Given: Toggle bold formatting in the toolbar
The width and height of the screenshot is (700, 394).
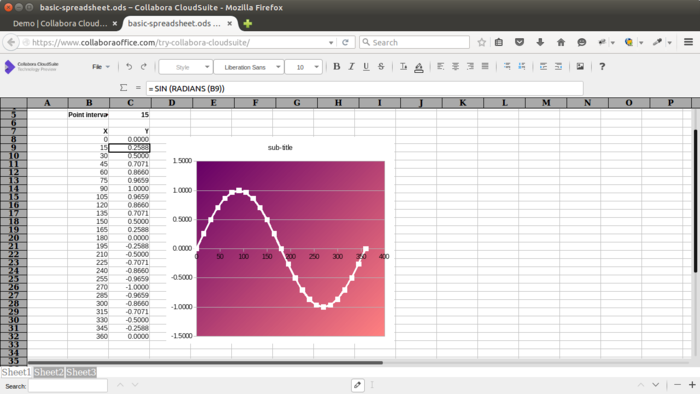Looking at the screenshot, I should (337, 66).
